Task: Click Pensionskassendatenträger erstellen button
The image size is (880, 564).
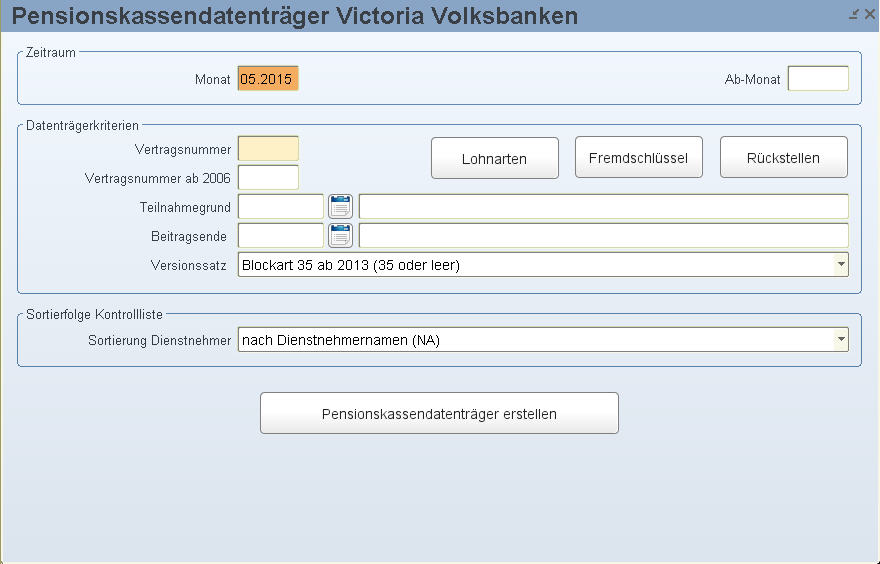Action: (x=439, y=414)
